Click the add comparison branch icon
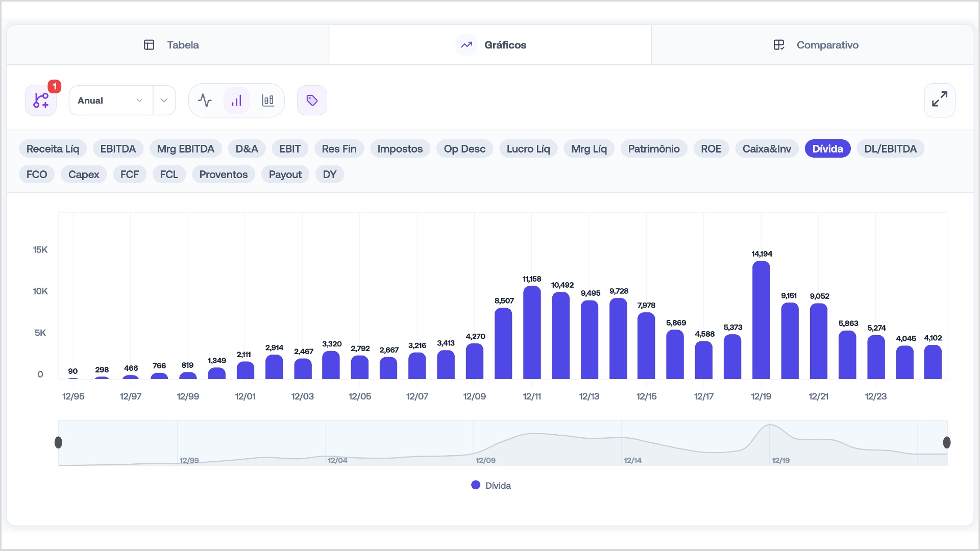This screenshot has width=980, height=551. click(x=41, y=101)
